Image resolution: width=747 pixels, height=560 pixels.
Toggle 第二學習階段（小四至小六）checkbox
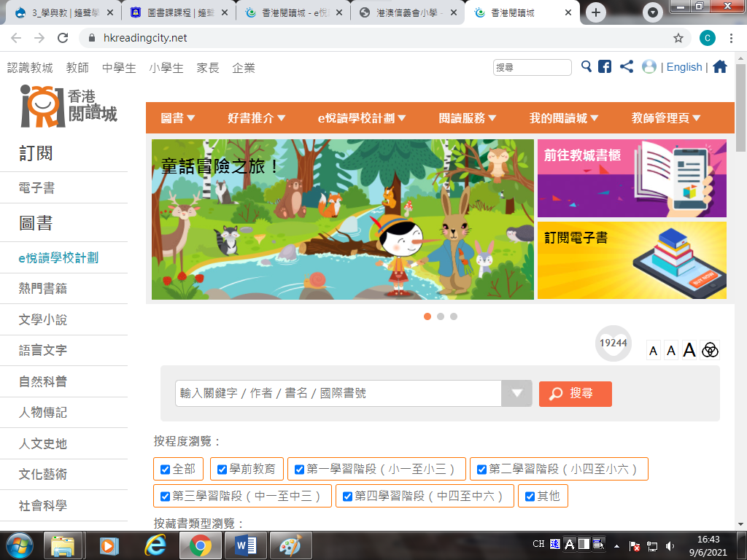(481, 470)
